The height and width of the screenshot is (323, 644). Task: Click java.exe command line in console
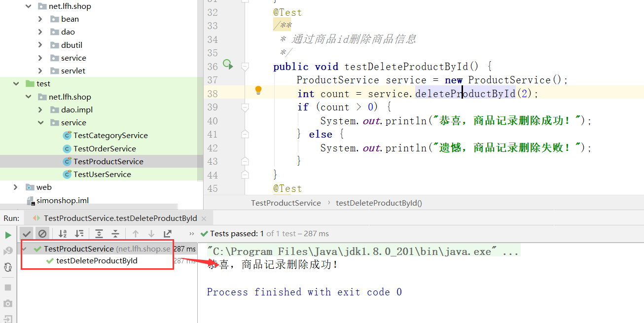(363, 251)
